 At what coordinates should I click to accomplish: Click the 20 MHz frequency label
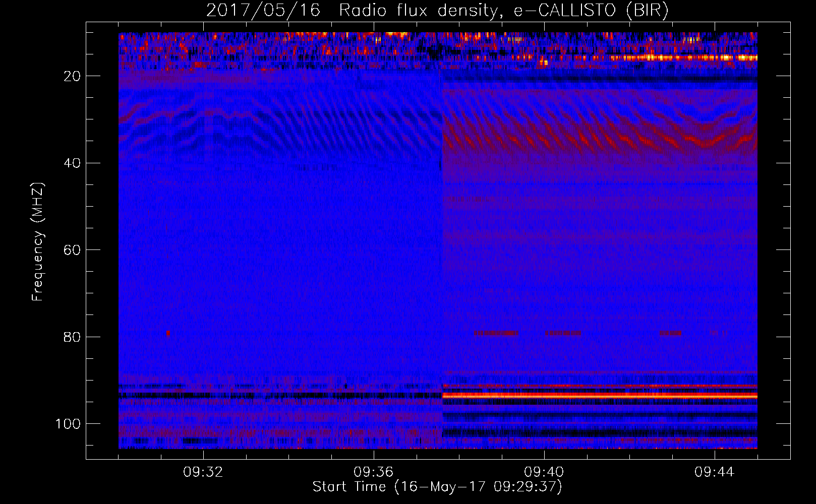(72, 76)
